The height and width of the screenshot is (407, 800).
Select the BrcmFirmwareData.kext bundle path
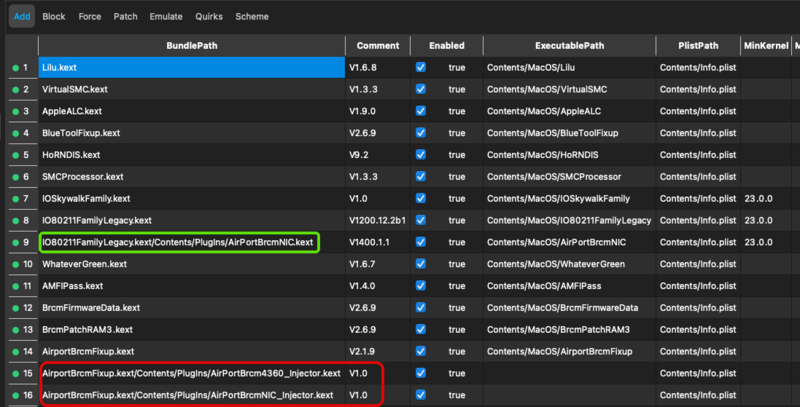[x=192, y=308]
